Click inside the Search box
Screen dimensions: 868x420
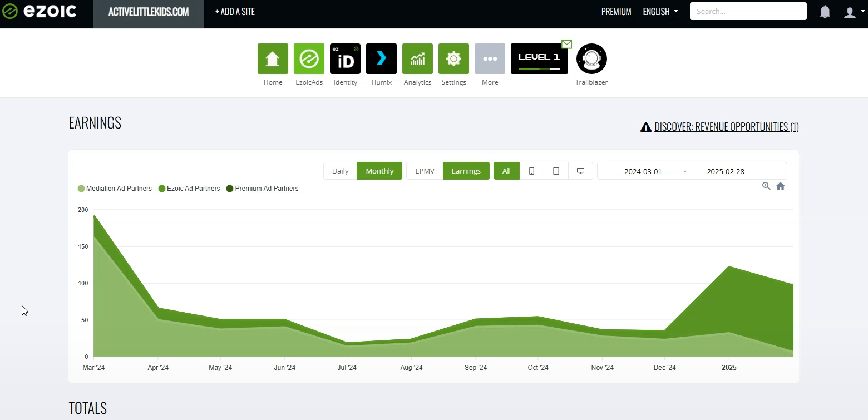tap(748, 11)
